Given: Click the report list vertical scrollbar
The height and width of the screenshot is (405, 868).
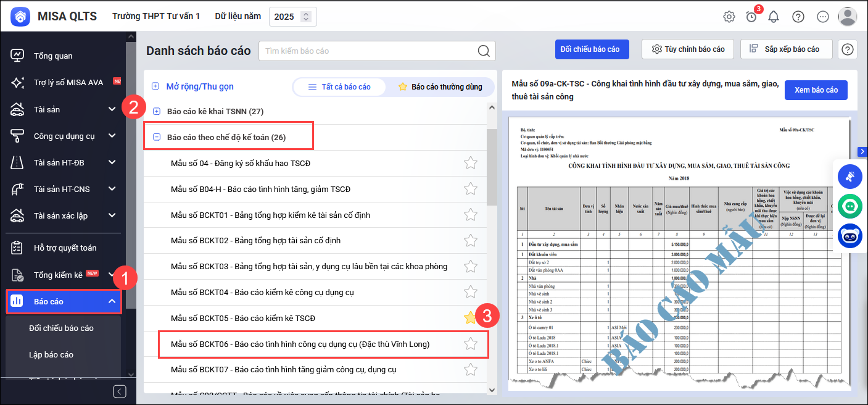Looking at the screenshot, I should pyautogui.click(x=492, y=167).
